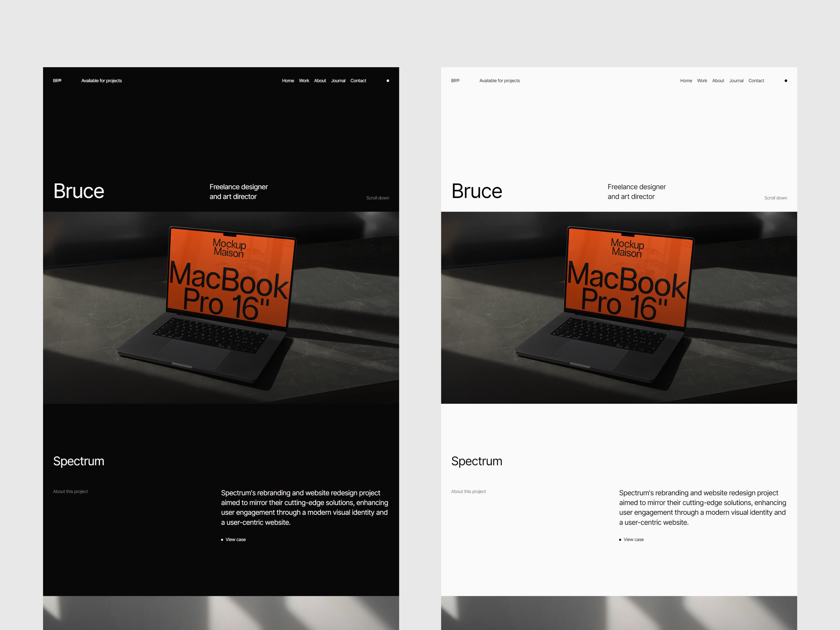Click the Journal navigation link
This screenshot has height=630, width=840.
339,81
